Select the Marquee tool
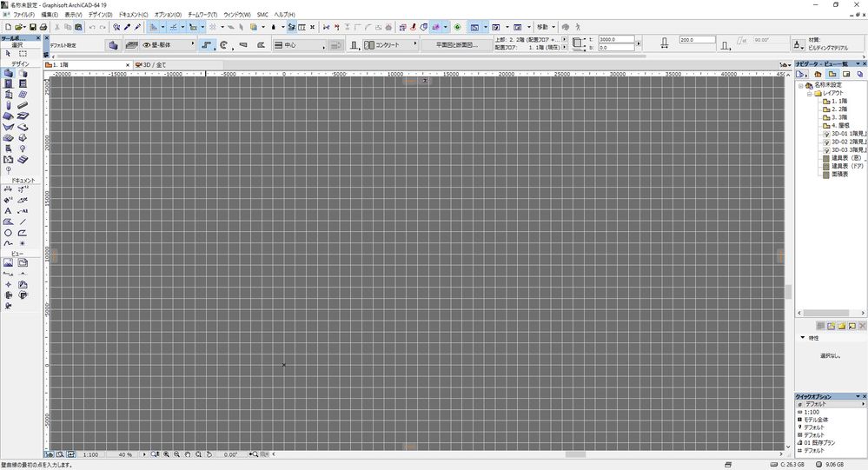The height and width of the screenshot is (470, 868). [23, 54]
